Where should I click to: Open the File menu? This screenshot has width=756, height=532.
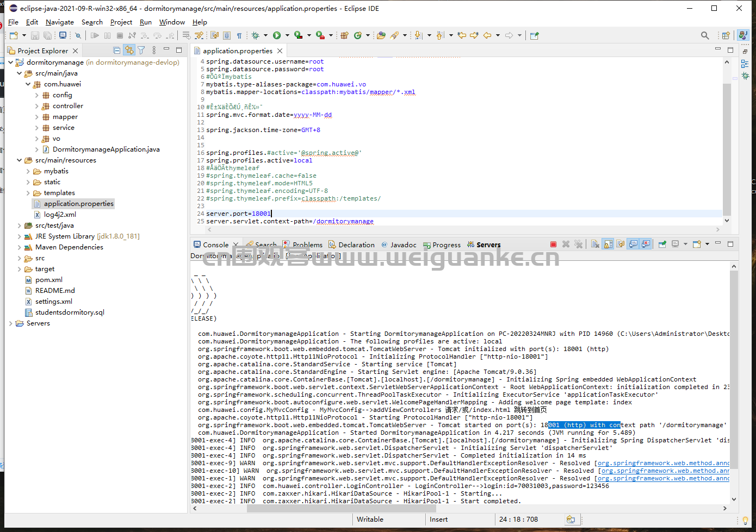click(x=13, y=22)
